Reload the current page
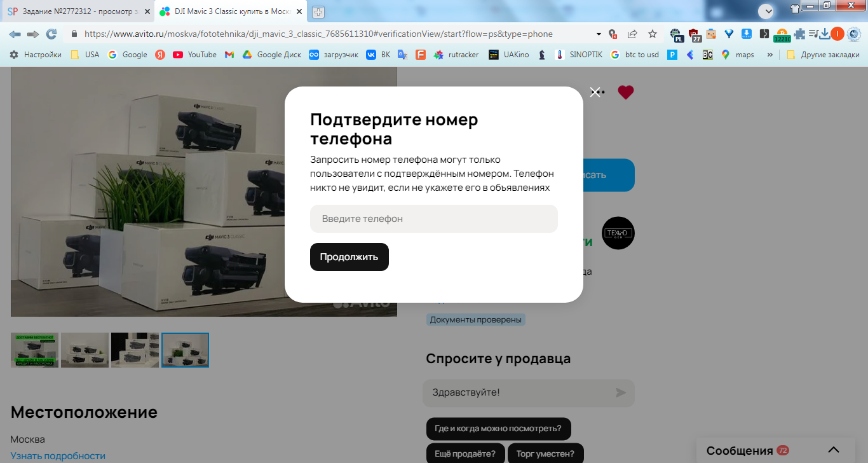 (51, 34)
